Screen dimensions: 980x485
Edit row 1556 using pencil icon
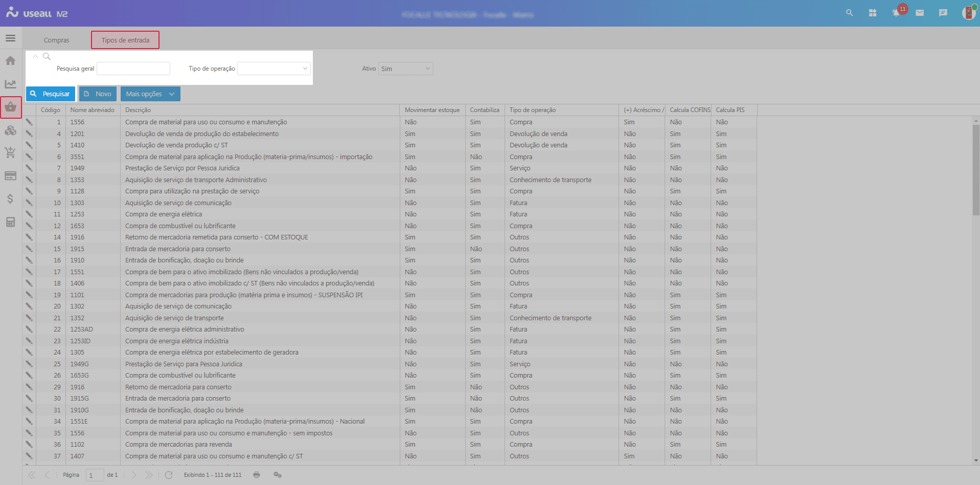(x=29, y=122)
